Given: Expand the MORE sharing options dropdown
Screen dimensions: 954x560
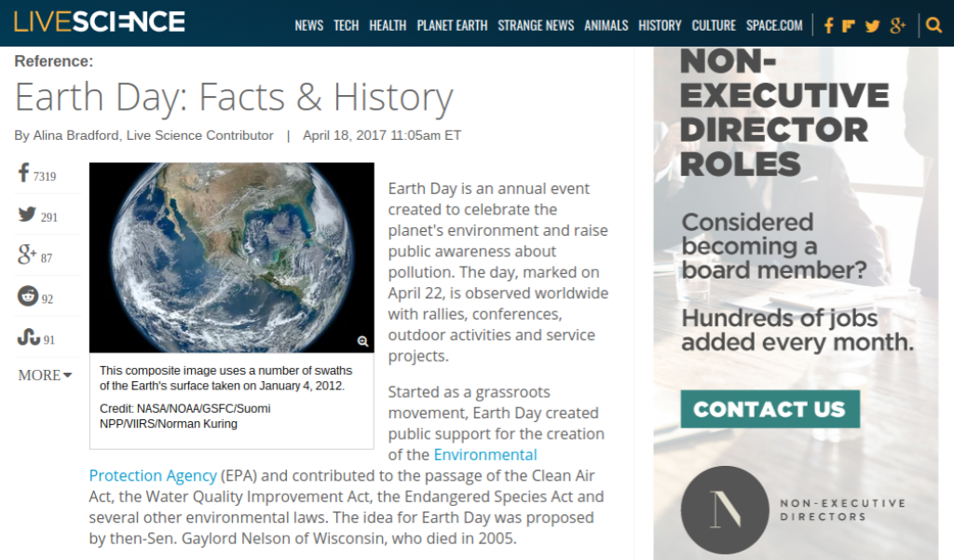Looking at the screenshot, I should coord(45,376).
